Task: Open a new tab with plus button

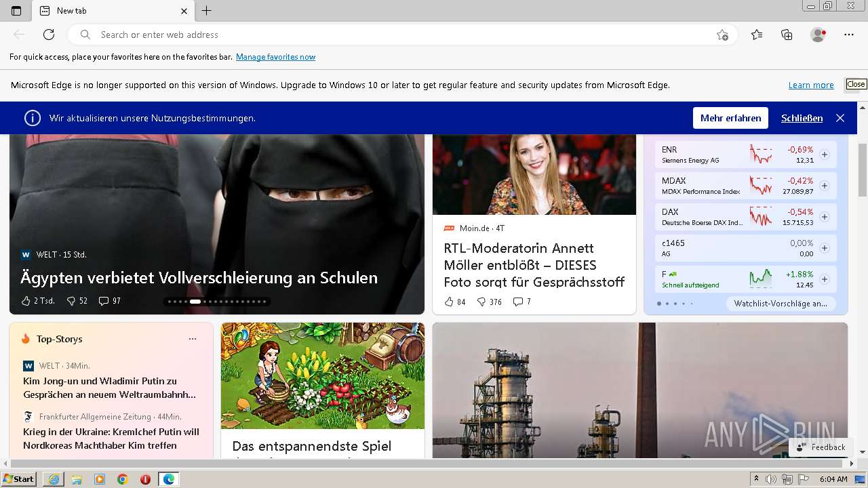Action: 207,11
